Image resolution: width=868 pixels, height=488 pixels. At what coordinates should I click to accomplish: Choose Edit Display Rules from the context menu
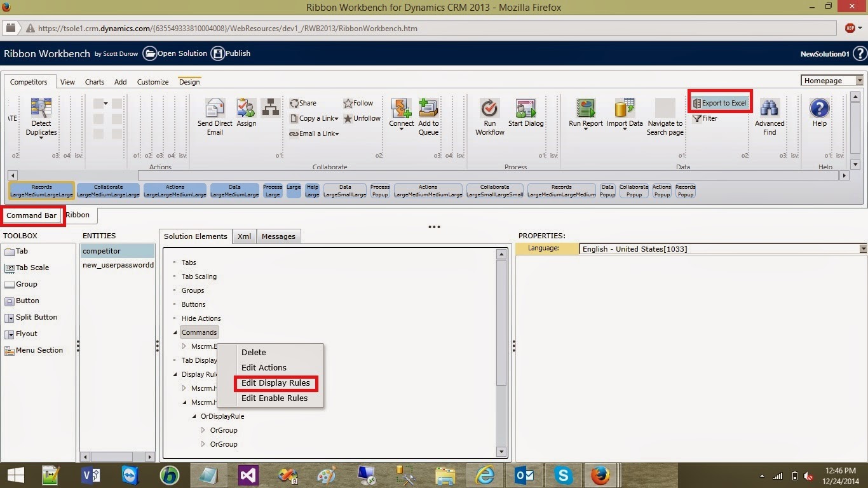276,383
